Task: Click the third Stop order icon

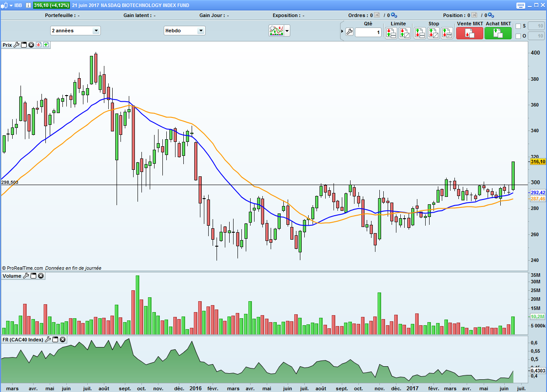Action: [447, 33]
